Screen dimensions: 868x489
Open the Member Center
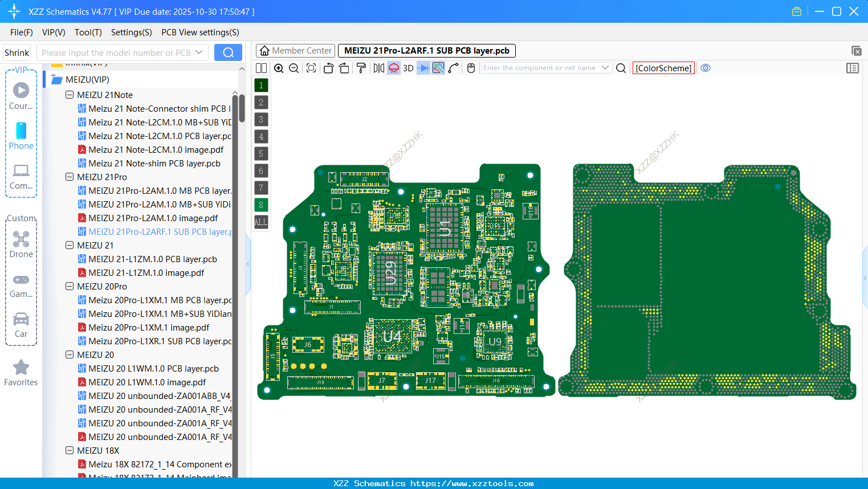coord(295,50)
